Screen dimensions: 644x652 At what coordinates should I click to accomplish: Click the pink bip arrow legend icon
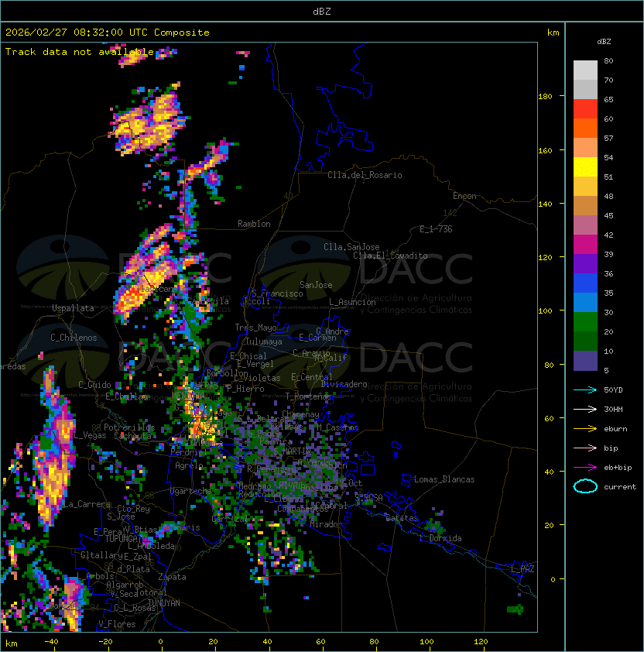[585, 448]
